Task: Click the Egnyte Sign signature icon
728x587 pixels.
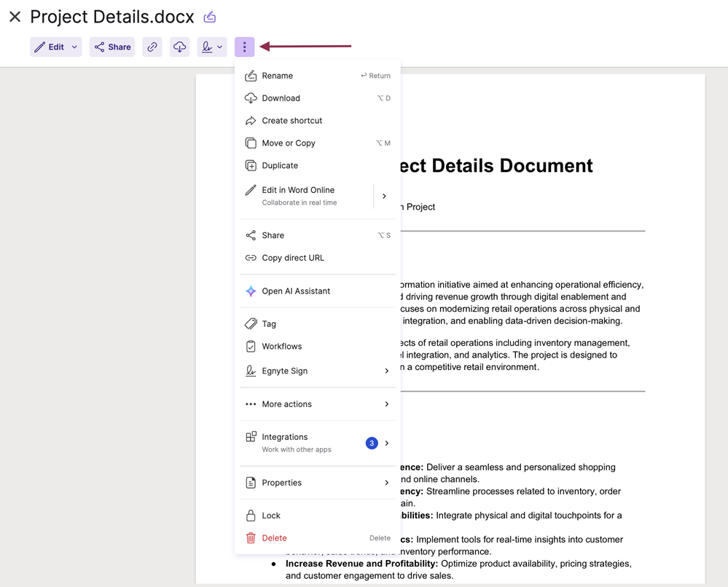Action: tap(251, 371)
